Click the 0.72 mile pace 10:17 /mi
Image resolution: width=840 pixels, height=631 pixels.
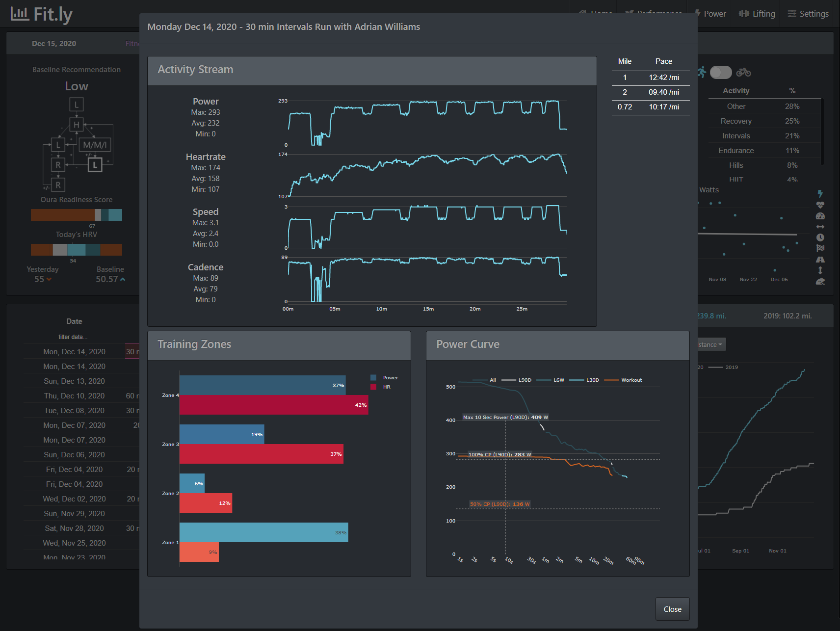click(x=664, y=107)
